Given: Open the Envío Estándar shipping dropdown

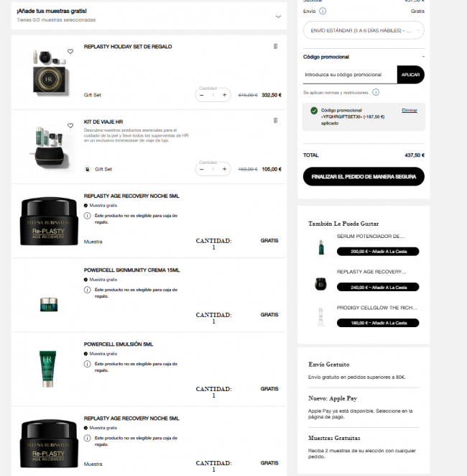Looking at the screenshot, I should click(x=364, y=30).
